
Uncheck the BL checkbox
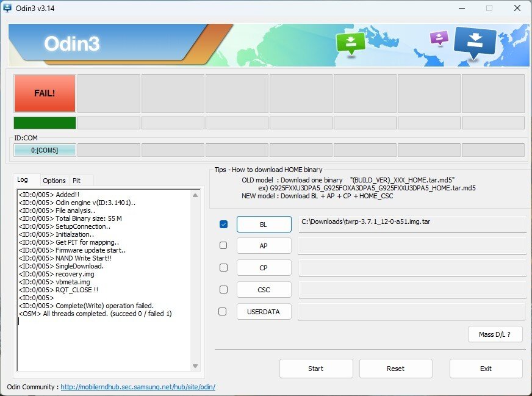point(223,225)
